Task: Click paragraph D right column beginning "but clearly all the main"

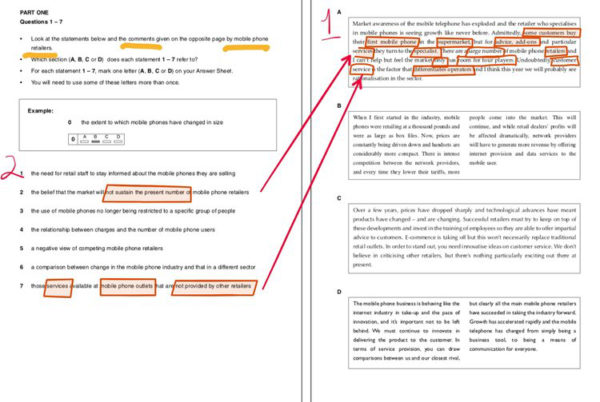Action: point(522,326)
